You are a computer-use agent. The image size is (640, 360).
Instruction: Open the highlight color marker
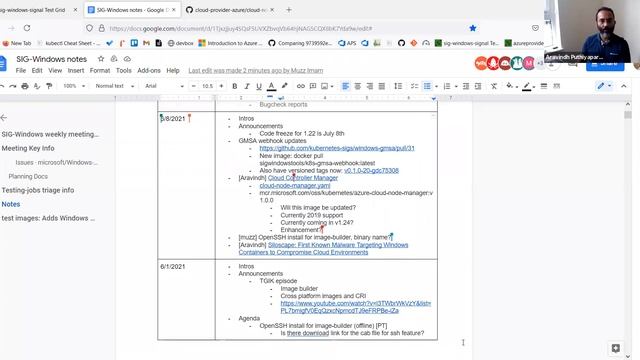284,86
